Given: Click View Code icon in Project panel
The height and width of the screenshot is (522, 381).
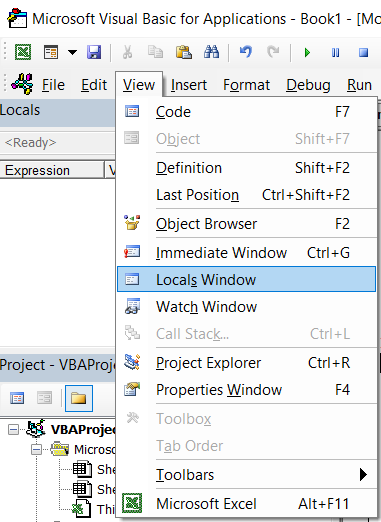Looking at the screenshot, I should click(x=17, y=398).
